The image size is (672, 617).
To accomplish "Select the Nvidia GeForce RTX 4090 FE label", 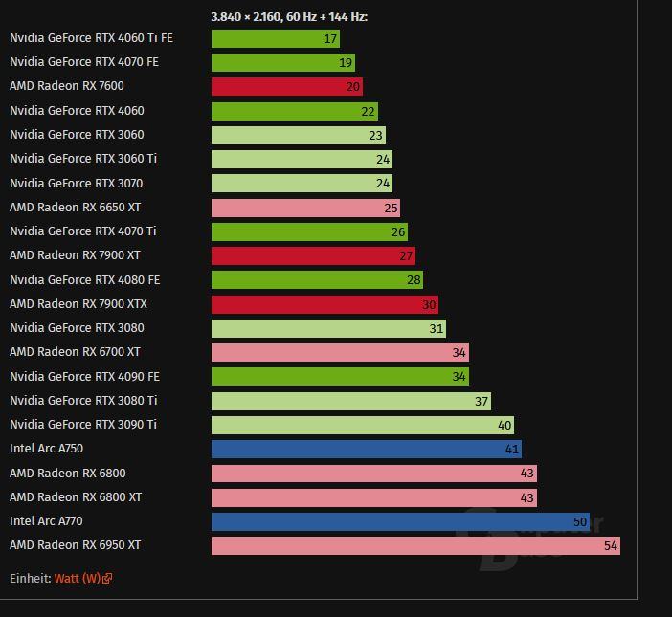I will tap(84, 377).
